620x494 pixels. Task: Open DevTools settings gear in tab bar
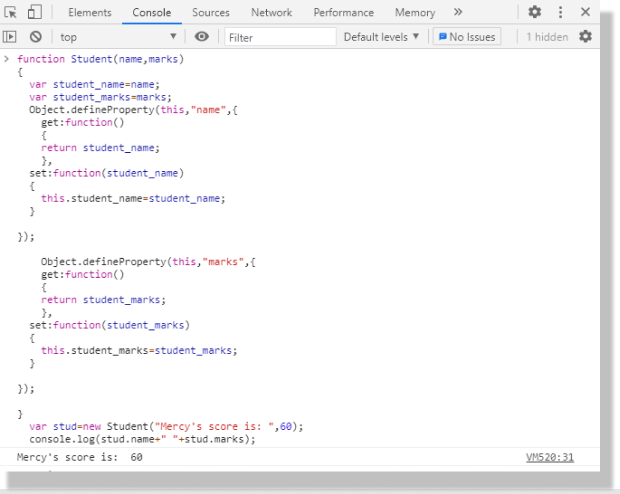535,12
